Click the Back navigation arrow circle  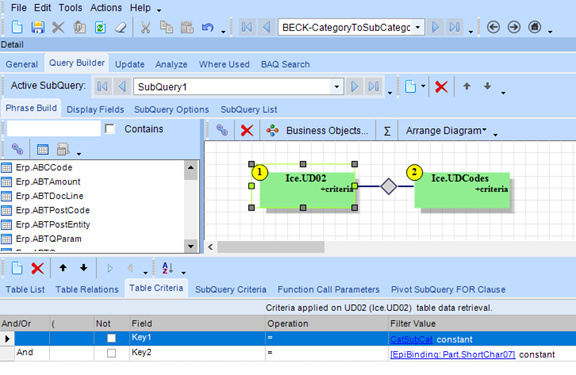(493, 27)
